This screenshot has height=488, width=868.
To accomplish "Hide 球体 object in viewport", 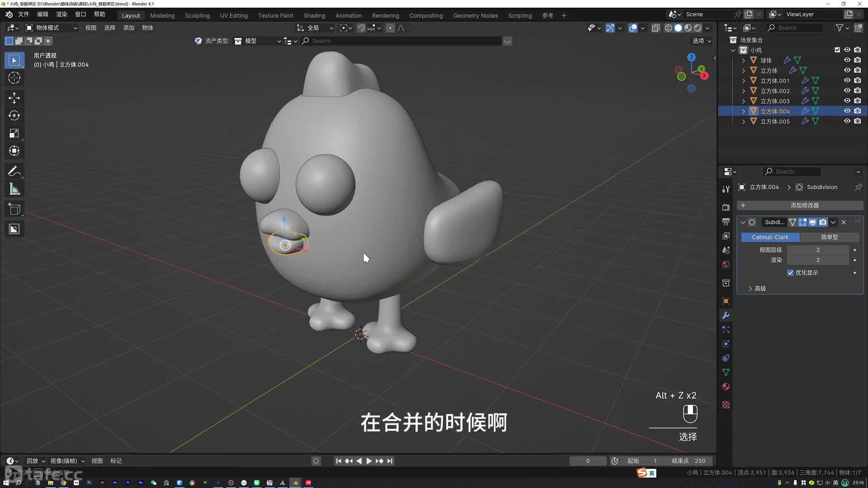I will coord(847,60).
